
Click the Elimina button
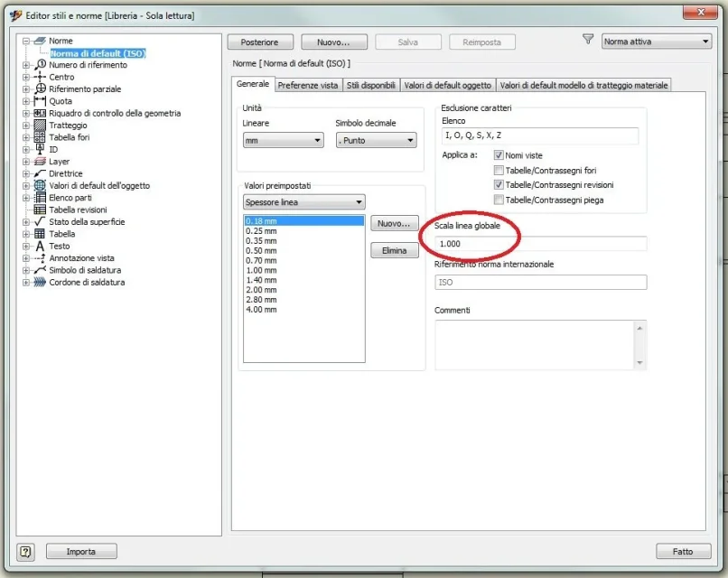pos(394,251)
